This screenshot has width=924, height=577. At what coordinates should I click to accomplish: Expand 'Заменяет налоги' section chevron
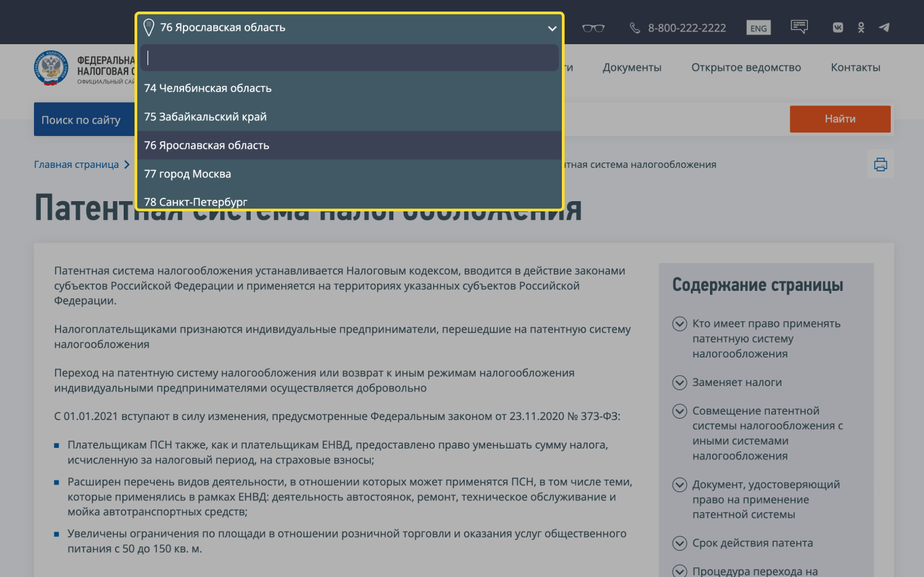pyautogui.click(x=679, y=383)
